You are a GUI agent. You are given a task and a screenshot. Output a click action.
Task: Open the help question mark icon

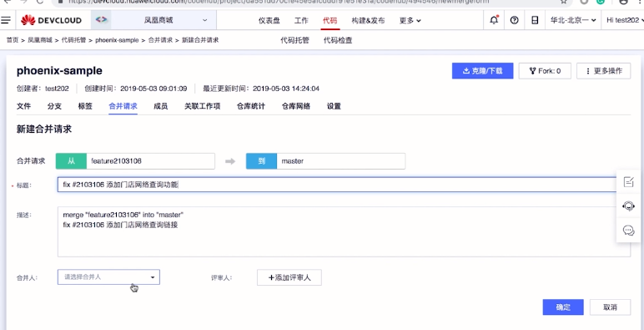(514, 20)
